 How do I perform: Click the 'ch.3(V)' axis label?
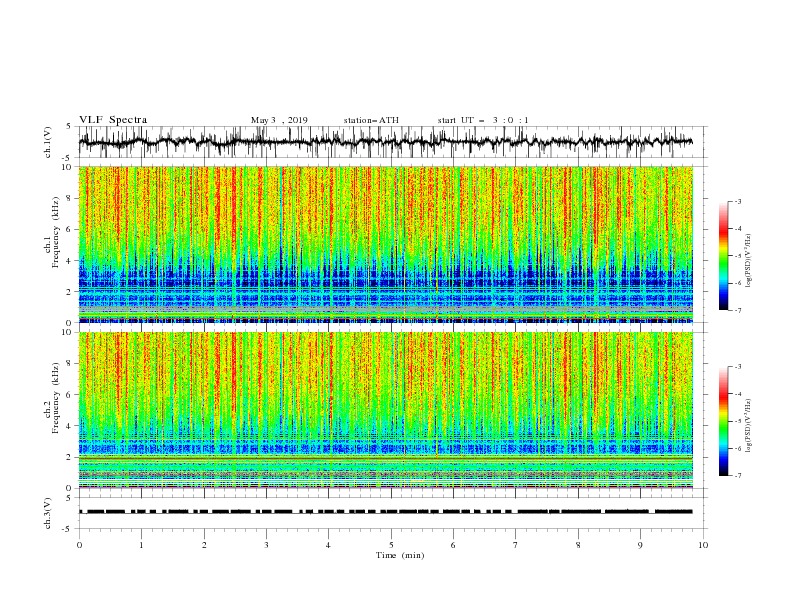pos(48,513)
